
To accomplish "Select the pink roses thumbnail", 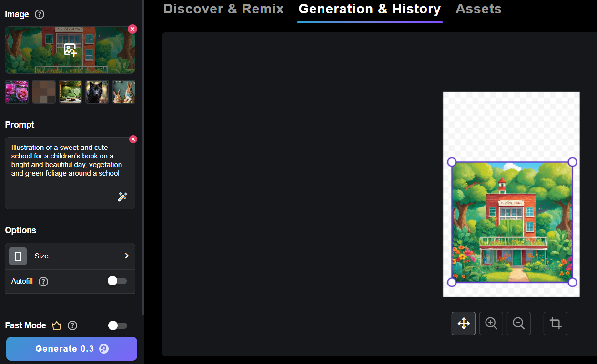I will click(x=17, y=92).
